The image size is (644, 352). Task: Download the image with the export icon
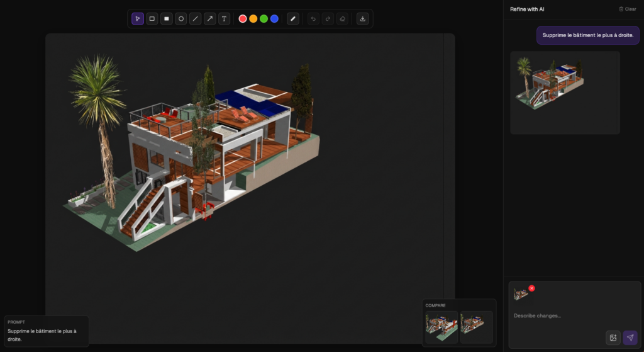point(362,19)
